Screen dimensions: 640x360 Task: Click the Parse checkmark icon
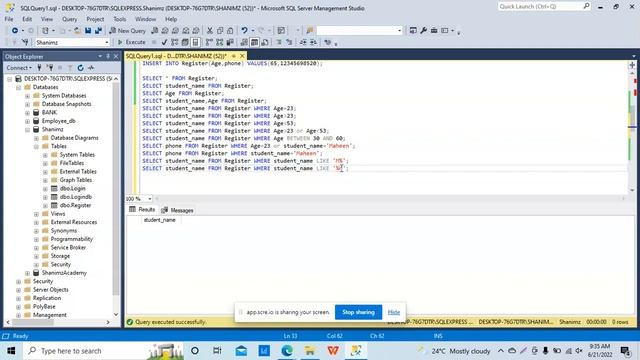point(164,42)
